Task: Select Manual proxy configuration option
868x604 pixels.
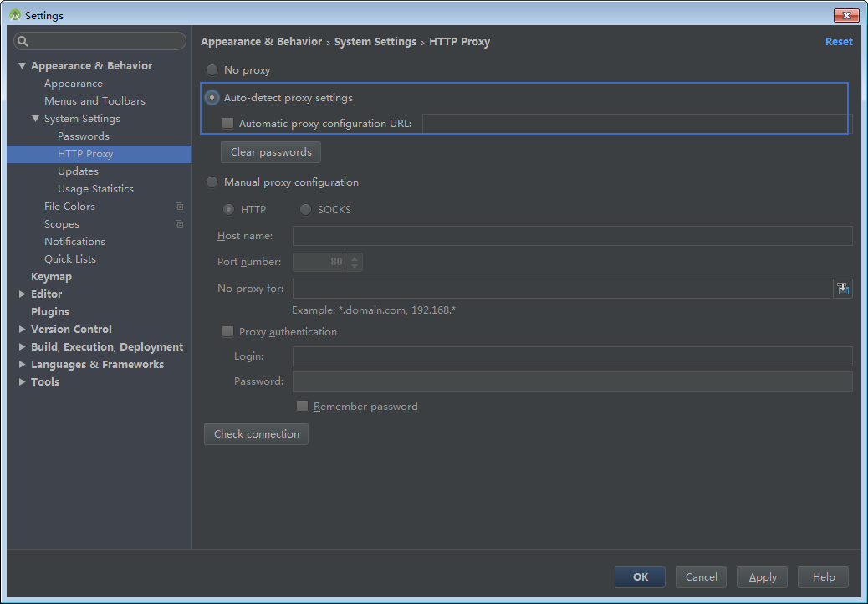Action: (212, 182)
